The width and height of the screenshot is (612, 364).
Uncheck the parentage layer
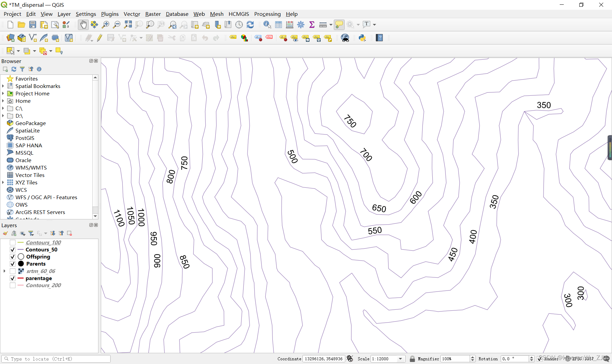[12, 278]
